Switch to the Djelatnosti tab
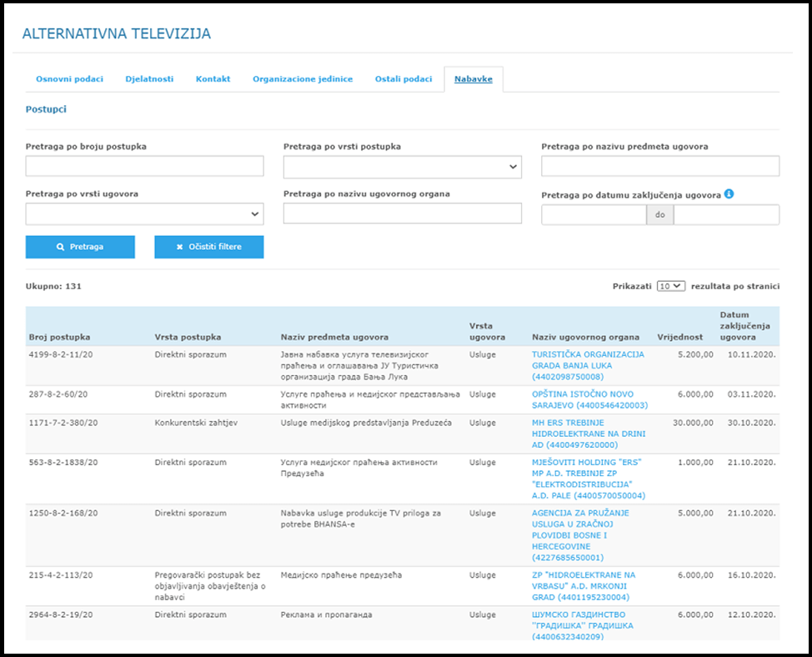812x657 pixels. point(149,79)
